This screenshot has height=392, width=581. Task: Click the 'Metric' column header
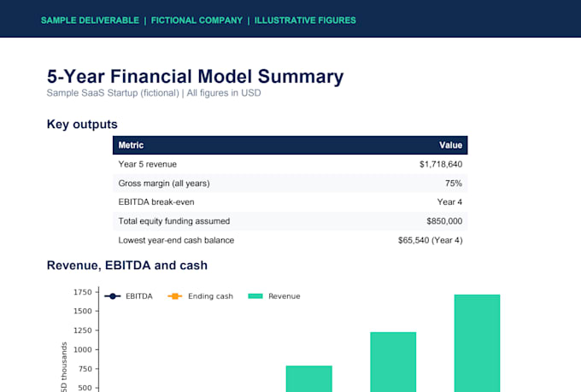pos(131,145)
